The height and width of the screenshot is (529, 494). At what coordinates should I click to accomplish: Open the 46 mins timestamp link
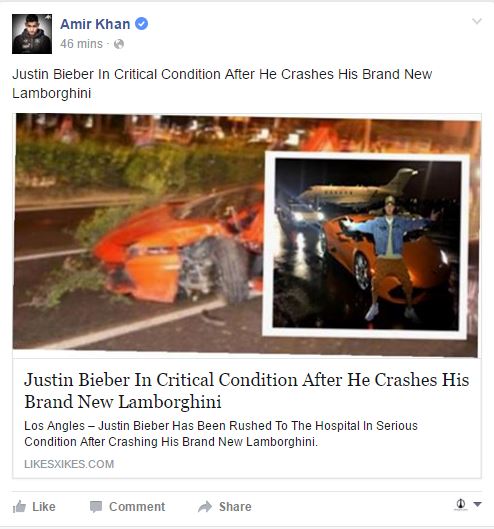[x=81, y=44]
